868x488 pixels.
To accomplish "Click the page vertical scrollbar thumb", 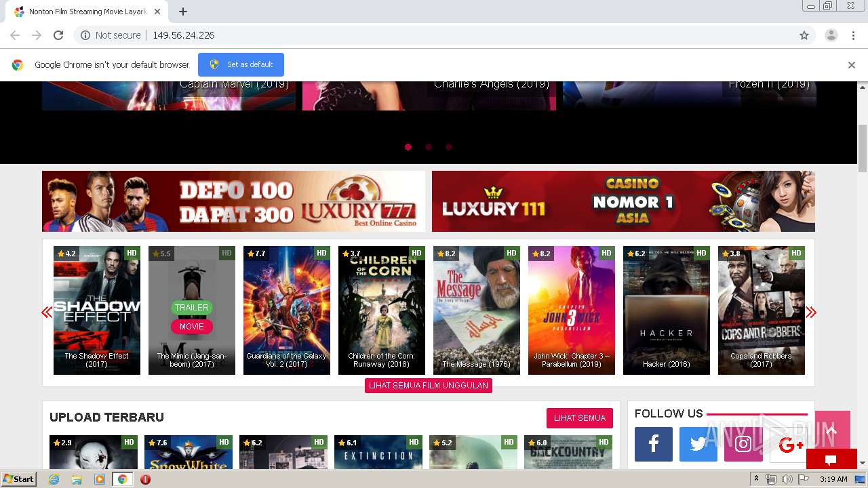I will [x=863, y=148].
